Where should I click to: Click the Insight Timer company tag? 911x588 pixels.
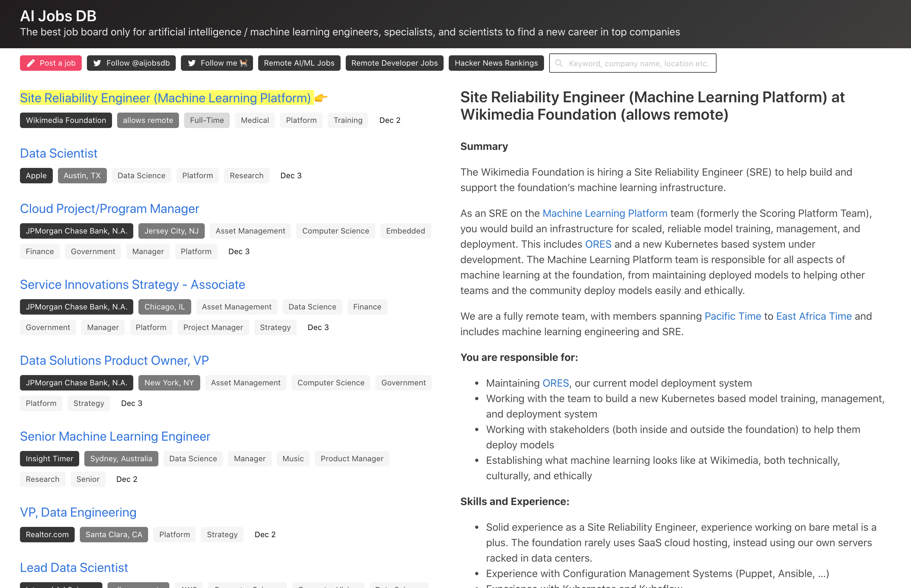coord(49,459)
